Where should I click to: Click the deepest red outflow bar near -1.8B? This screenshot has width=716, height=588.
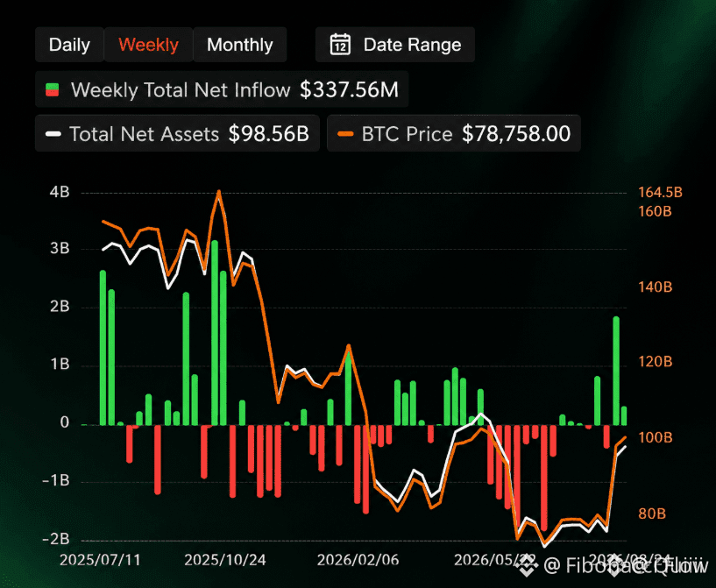tap(544, 478)
